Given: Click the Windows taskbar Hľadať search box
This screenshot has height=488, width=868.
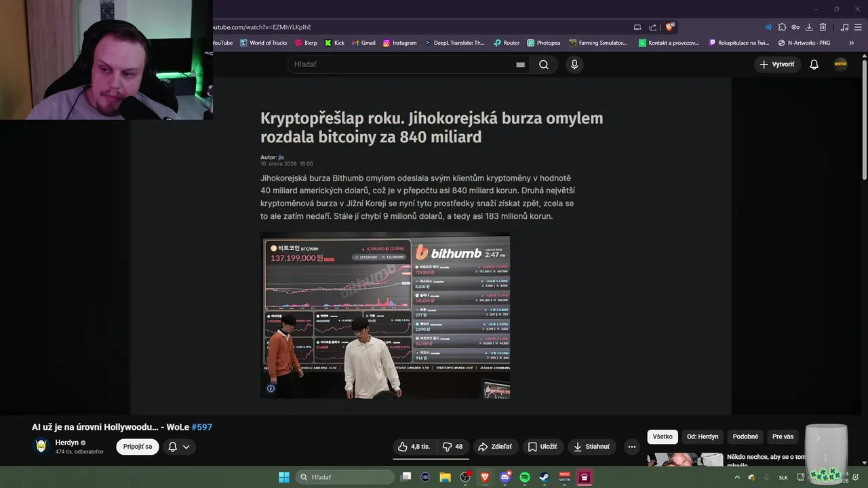Looking at the screenshot, I should tap(344, 477).
